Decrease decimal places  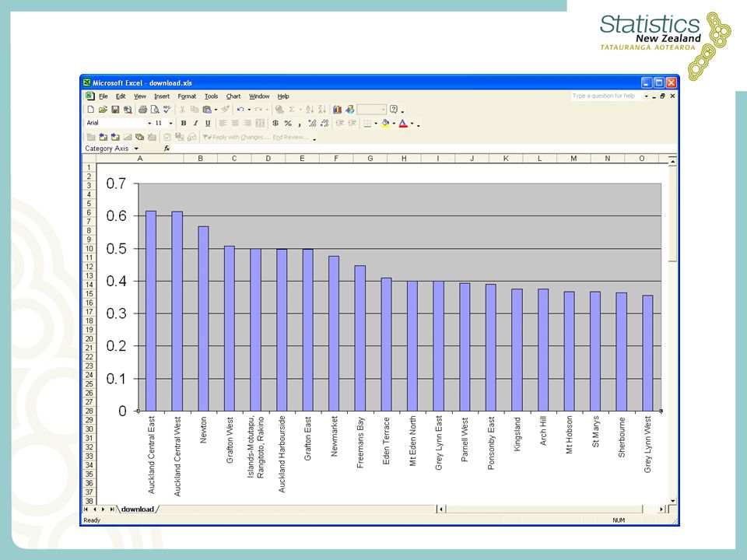pos(324,124)
